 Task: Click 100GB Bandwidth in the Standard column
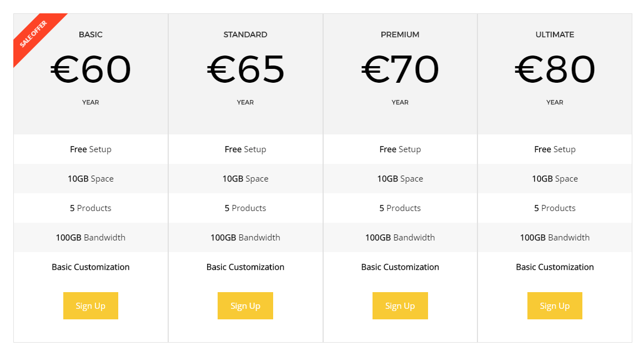[245, 238]
